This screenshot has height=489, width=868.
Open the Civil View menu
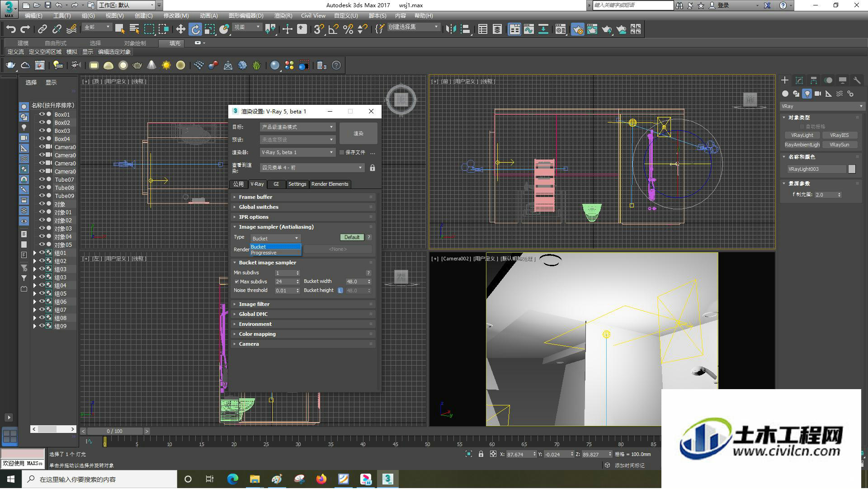[313, 15]
